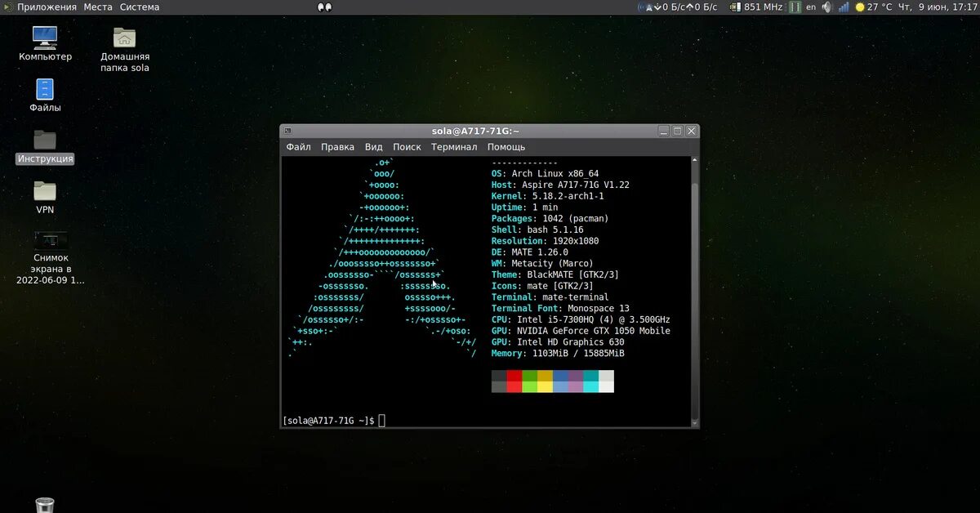
Task: Open the clock calendar Чт, 9 июн
Action: (x=938, y=7)
